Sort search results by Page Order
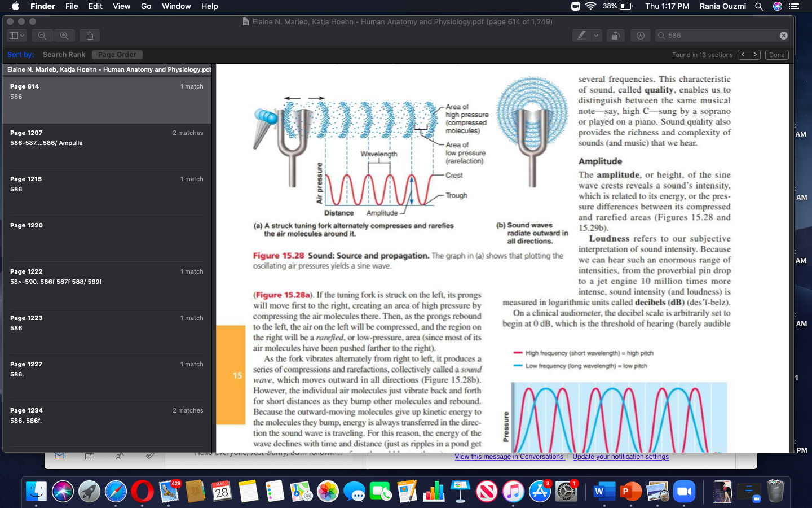Screen dimensions: 812x508 tap(117, 55)
